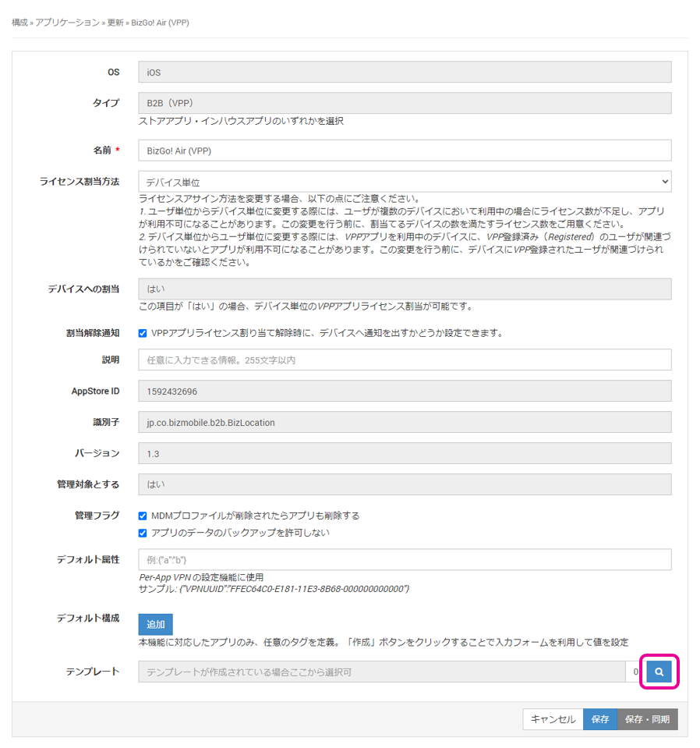Focus the 説明 input field
The height and width of the screenshot is (748, 700).
point(405,360)
